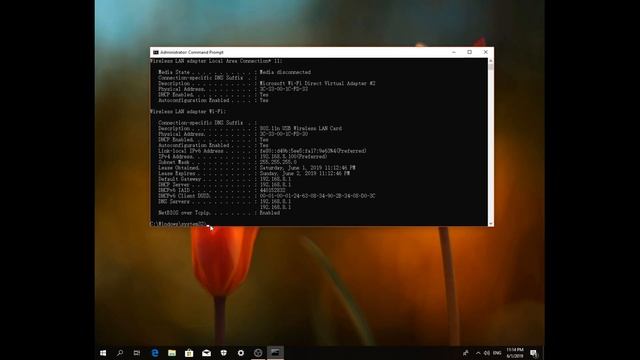Click the IPv4 Address value with (Preferred)
The image size is (640, 360).
(x=293, y=156)
